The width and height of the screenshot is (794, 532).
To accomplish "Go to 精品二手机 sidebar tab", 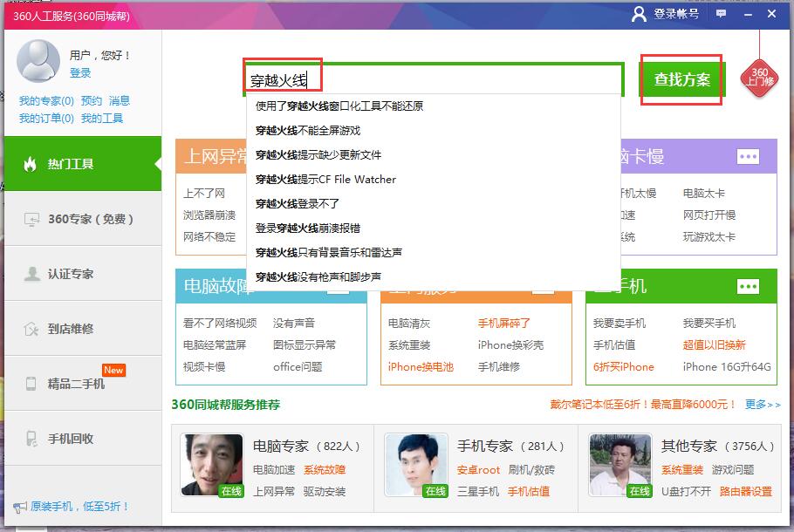I will (83, 383).
